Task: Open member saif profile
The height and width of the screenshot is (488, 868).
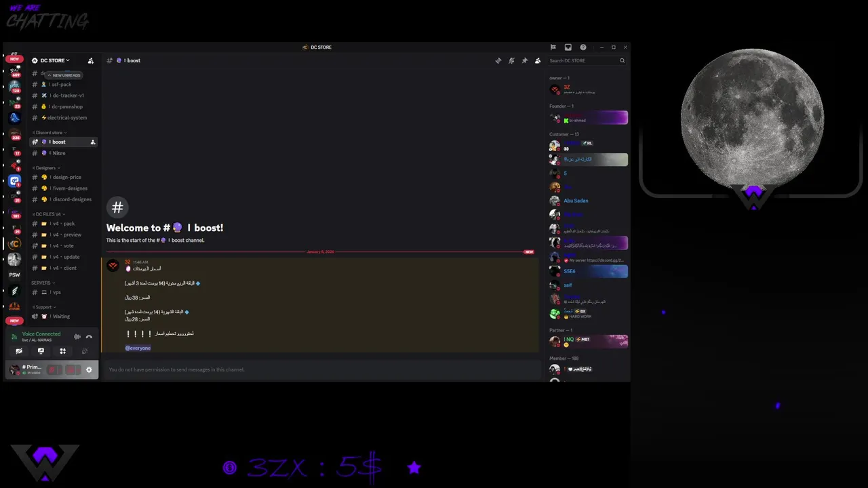Action: point(588,285)
